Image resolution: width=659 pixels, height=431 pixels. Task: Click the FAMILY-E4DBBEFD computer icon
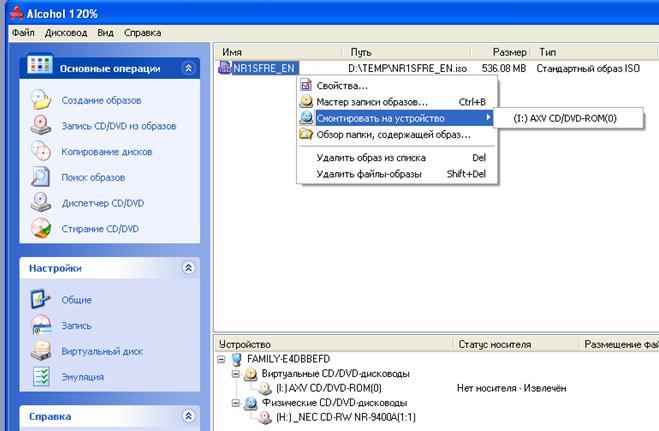pos(237,359)
